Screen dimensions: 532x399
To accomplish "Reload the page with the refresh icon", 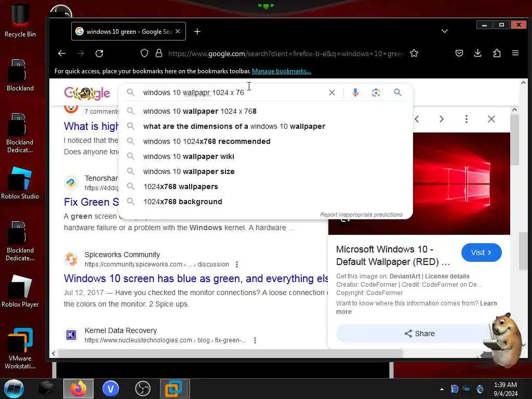I will (99, 54).
